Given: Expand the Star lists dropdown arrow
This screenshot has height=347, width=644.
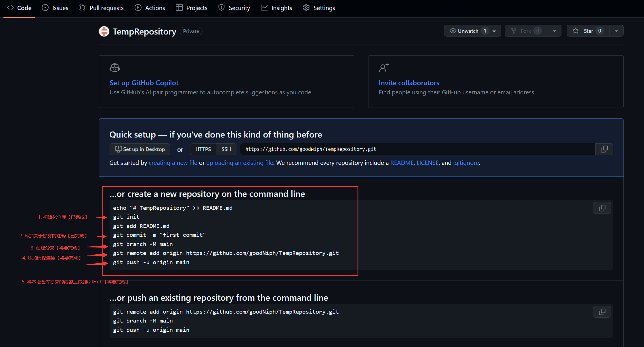Looking at the screenshot, I should tap(616, 31).
